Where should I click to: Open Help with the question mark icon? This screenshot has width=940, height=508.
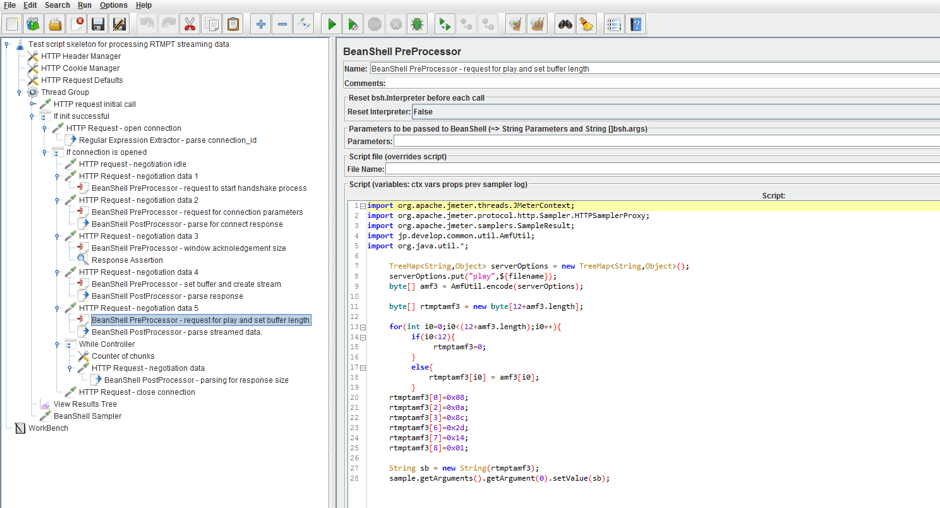(x=636, y=25)
